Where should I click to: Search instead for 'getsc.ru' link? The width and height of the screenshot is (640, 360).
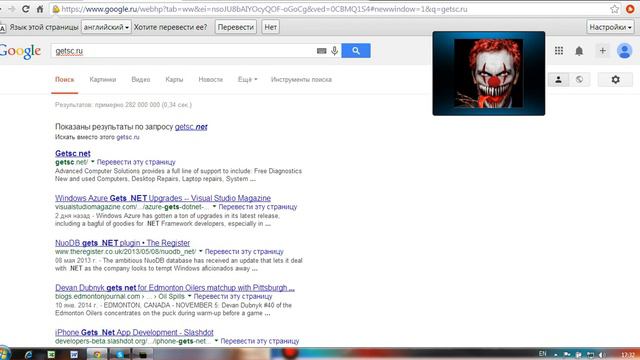(128, 137)
